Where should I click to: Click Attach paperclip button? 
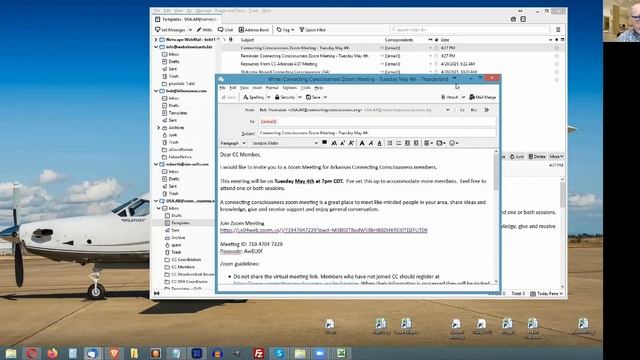click(449, 97)
